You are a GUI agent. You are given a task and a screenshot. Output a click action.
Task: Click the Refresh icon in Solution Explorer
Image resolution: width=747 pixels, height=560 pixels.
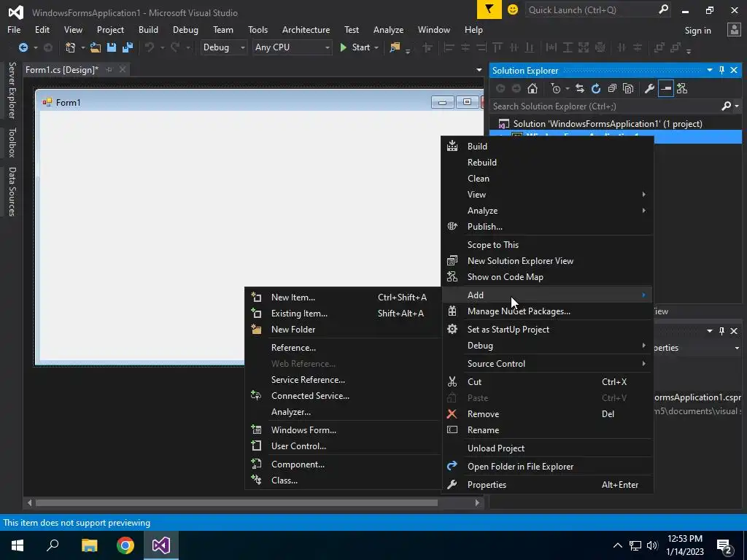pos(596,88)
